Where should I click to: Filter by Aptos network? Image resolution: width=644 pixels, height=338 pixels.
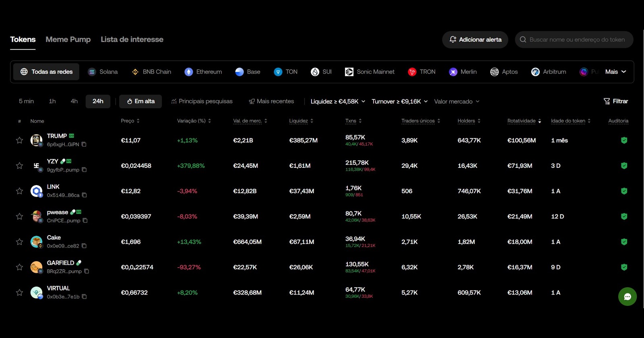coord(504,72)
